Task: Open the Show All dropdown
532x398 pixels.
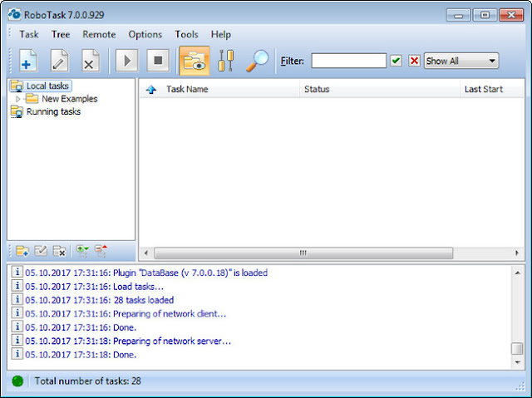Action: 461,61
